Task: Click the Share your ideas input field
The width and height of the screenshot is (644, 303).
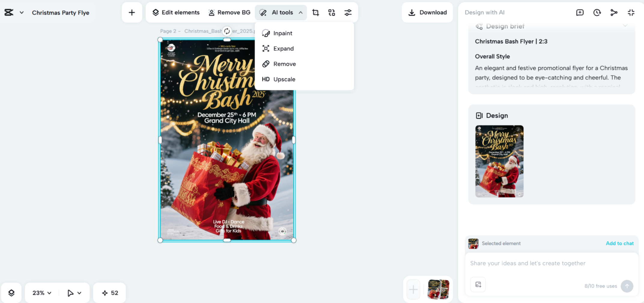Action: (x=551, y=263)
